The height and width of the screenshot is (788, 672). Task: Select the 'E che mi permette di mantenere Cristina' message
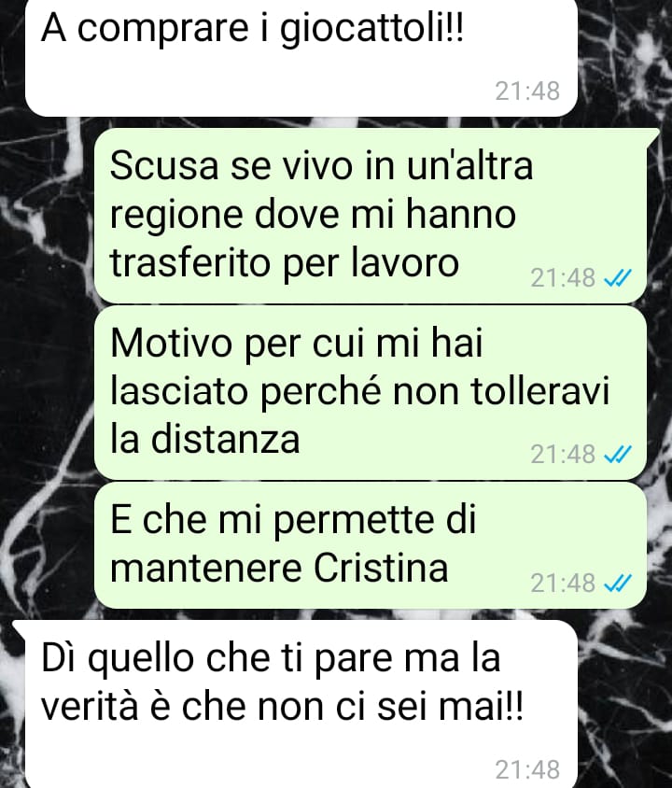coord(371,544)
